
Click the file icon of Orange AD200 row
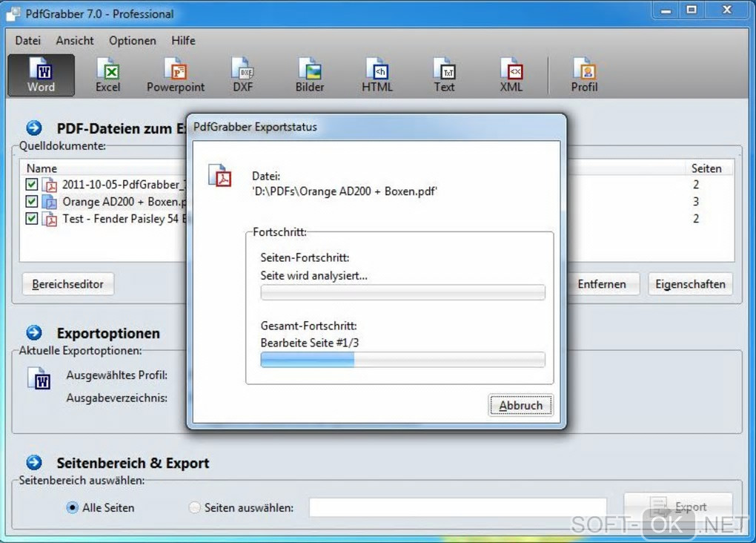50,201
